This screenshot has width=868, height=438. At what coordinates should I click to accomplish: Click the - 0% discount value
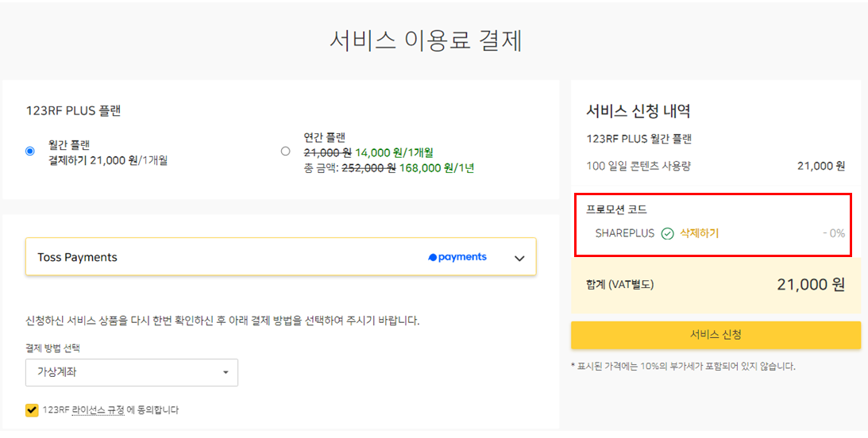[x=834, y=233]
